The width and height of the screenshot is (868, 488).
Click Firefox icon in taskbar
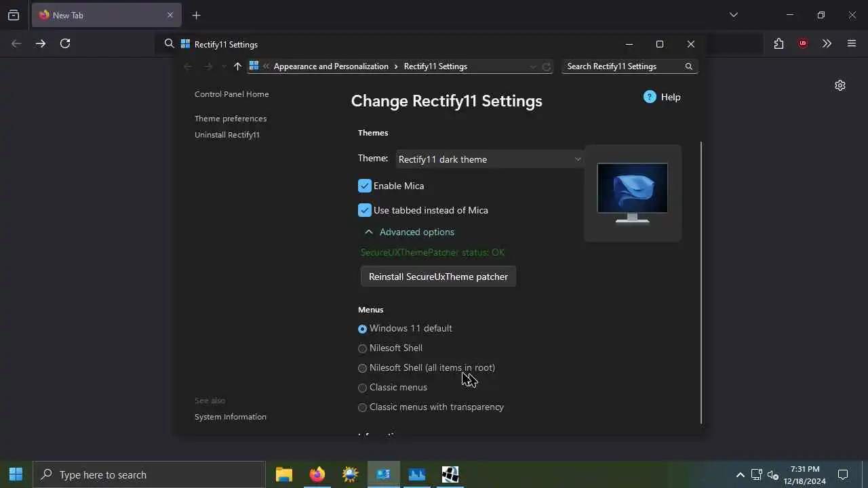pyautogui.click(x=317, y=474)
